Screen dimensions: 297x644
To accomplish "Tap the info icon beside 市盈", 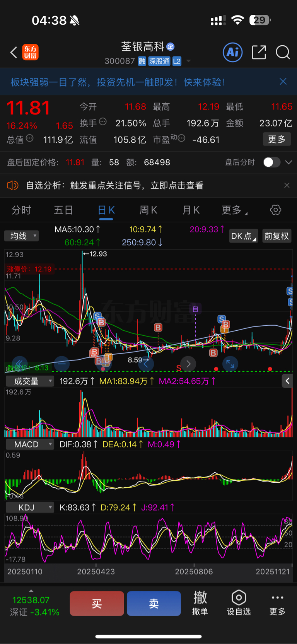I will point(181,138).
